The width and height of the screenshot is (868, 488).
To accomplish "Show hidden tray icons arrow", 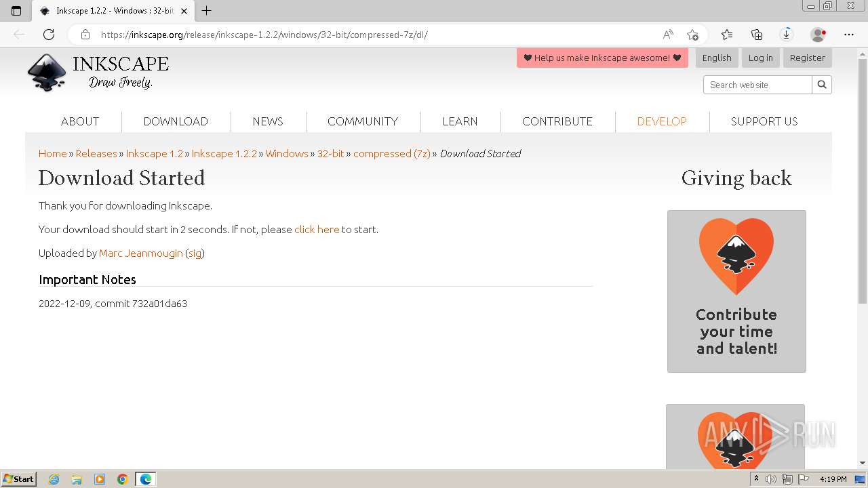I will click(x=756, y=479).
